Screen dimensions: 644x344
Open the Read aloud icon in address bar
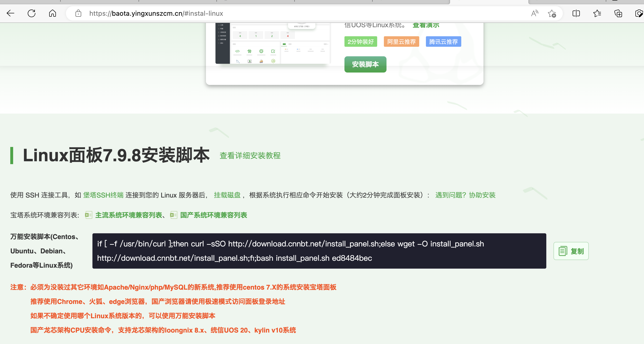coord(535,13)
